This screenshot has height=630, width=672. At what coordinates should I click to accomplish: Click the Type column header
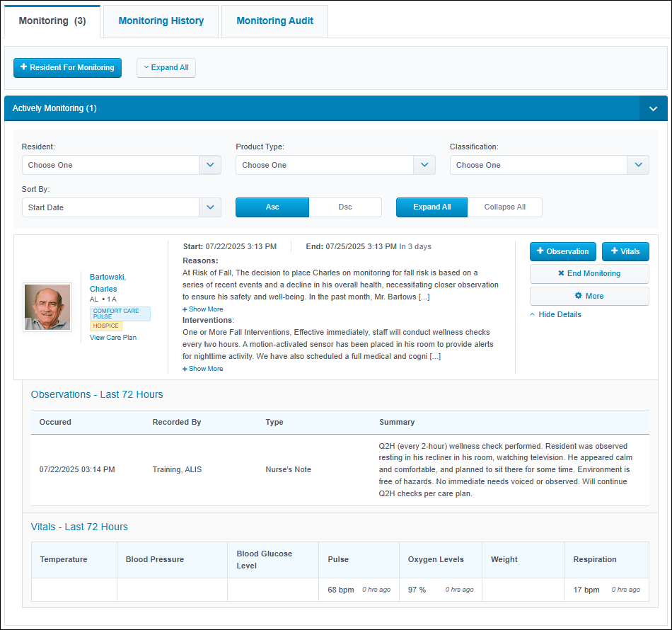[x=274, y=422]
